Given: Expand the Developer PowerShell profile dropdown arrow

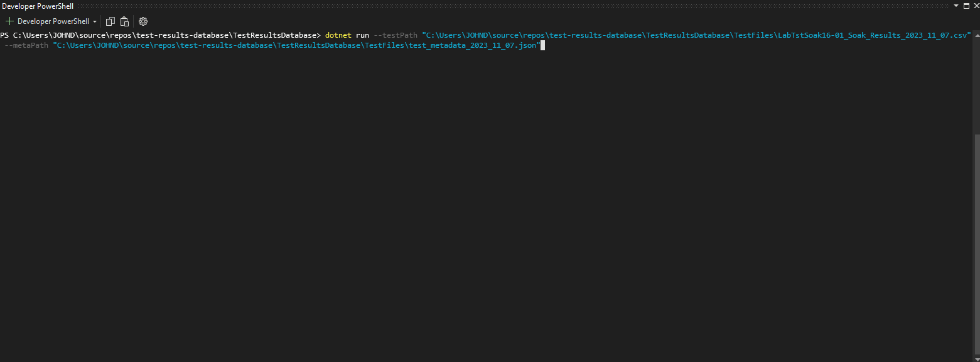Looking at the screenshot, I should (x=95, y=21).
